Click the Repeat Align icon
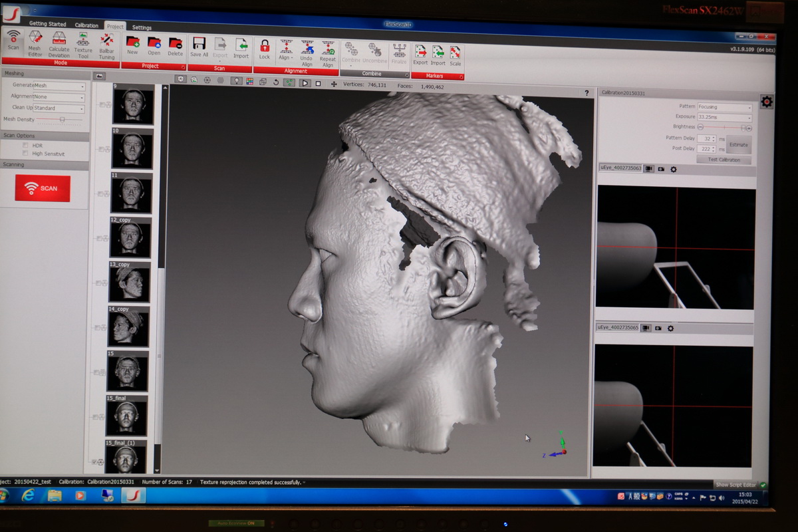Viewport: 798px width, 532px height. click(x=328, y=51)
